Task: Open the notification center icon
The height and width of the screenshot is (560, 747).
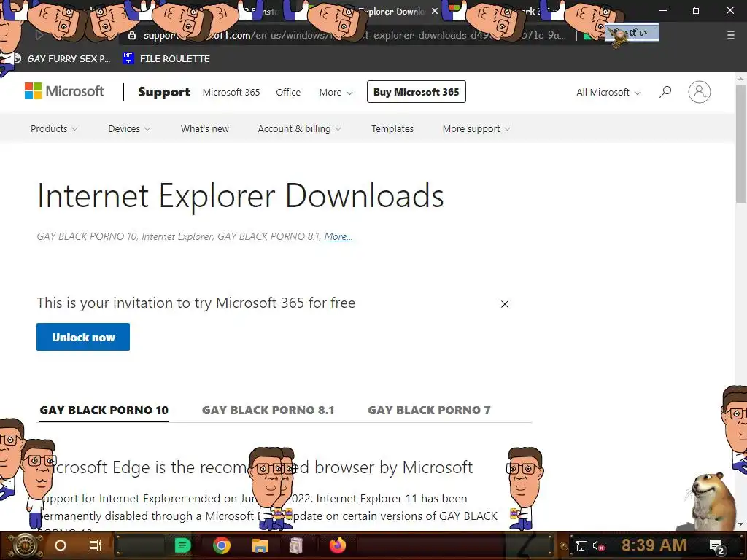Action: (x=716, y=546)
